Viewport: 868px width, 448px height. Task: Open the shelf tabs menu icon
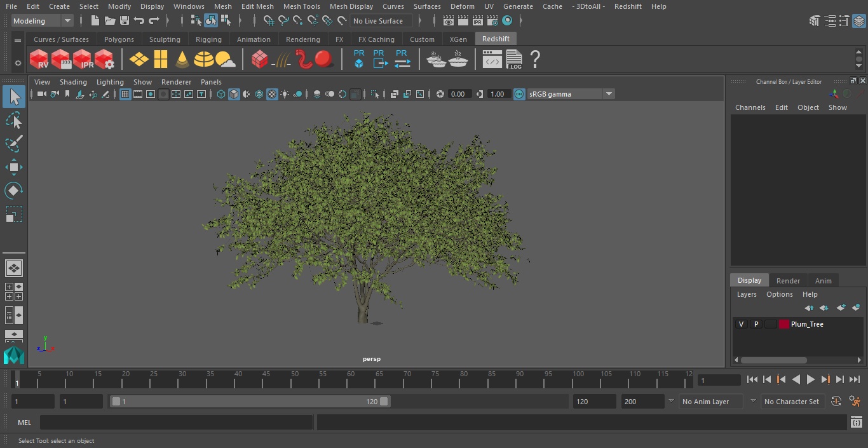18,39
